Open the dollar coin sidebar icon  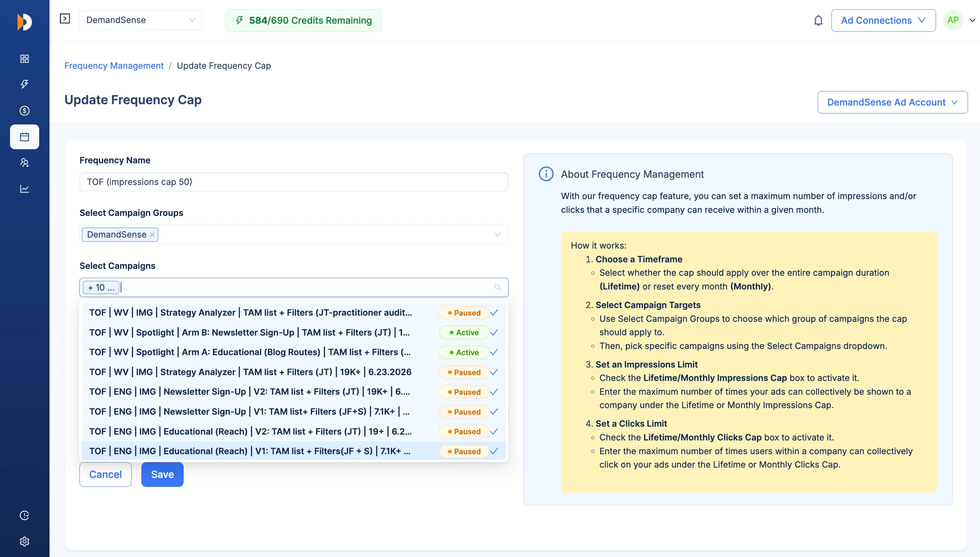pos(24,111)
